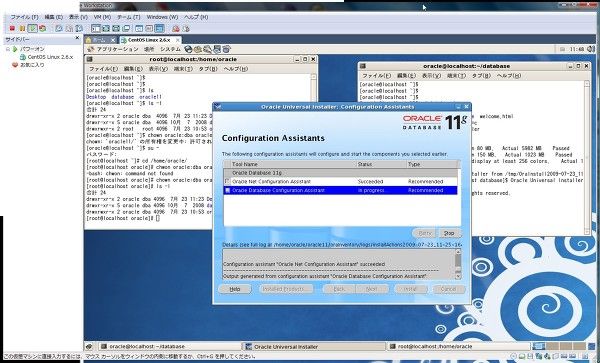This screenshot has width=600, height=363.
Task: Click the Back button in installer
Action: pyautogui.click(x=339, y=289)
